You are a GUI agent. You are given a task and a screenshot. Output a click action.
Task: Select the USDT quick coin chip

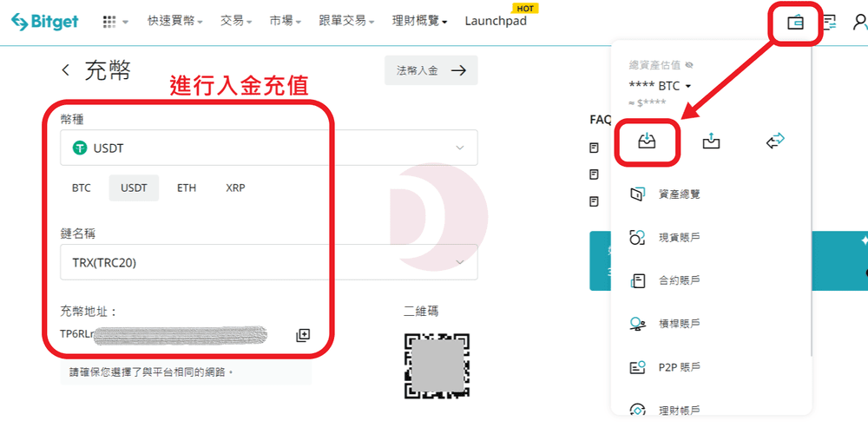(x=134, y=187)
